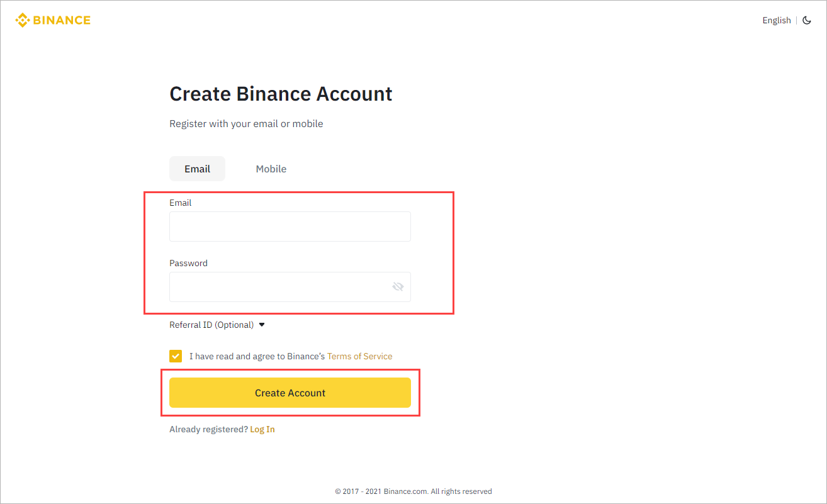Open the Terms of Service link

click(x=359, y=356)
